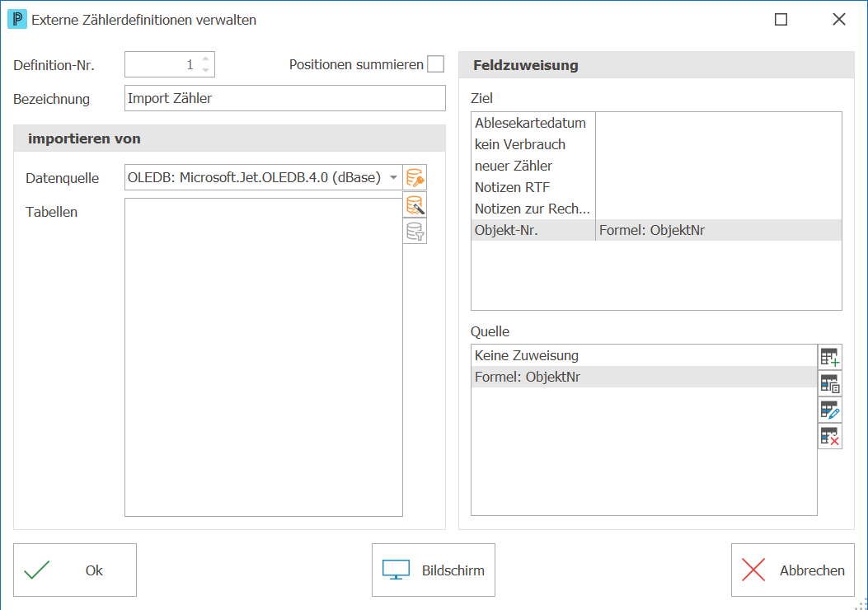868x610 pixels.
Task: Increase Definition-Nr. with up arrow
Action: [x=205, y=59]
